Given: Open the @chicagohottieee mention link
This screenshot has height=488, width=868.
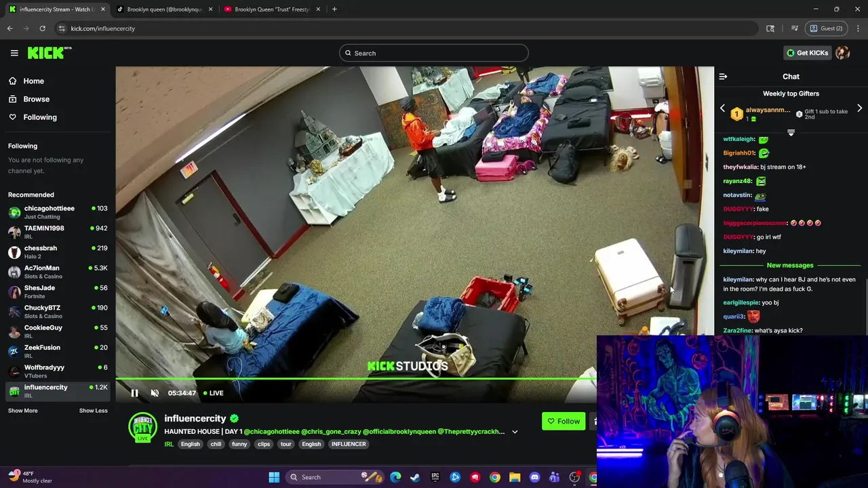Looking at the screenshot, I should click(271, 432).
